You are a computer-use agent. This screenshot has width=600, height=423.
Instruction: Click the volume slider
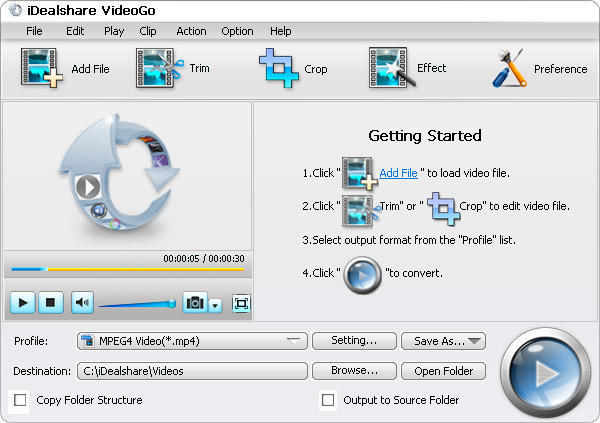(x=135, y=303)
